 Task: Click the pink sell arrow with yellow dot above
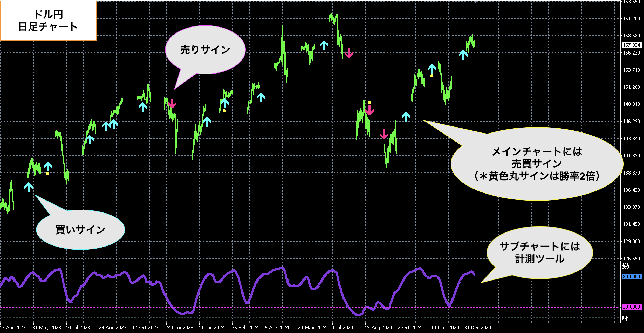369,110
